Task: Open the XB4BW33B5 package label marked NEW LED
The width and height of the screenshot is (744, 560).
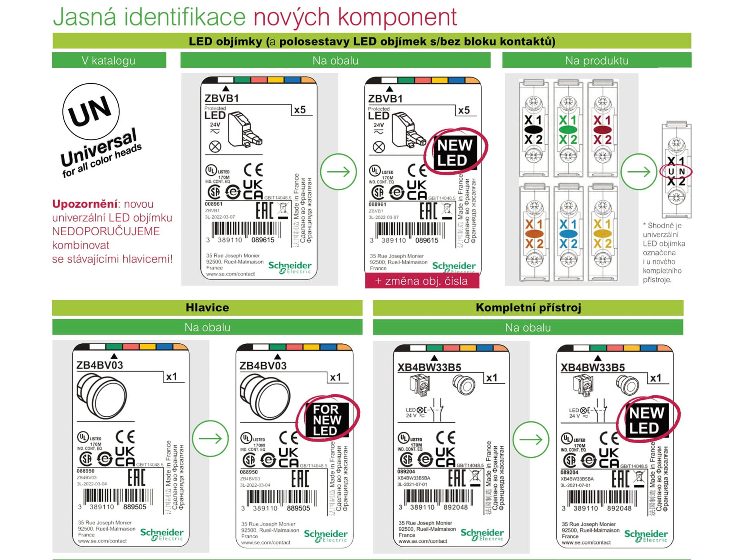Action: click(x=615, y=446)
